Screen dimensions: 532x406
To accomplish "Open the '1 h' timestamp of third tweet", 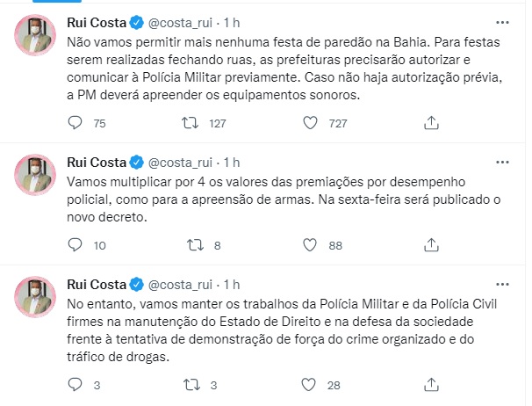I will coord(232,284).
